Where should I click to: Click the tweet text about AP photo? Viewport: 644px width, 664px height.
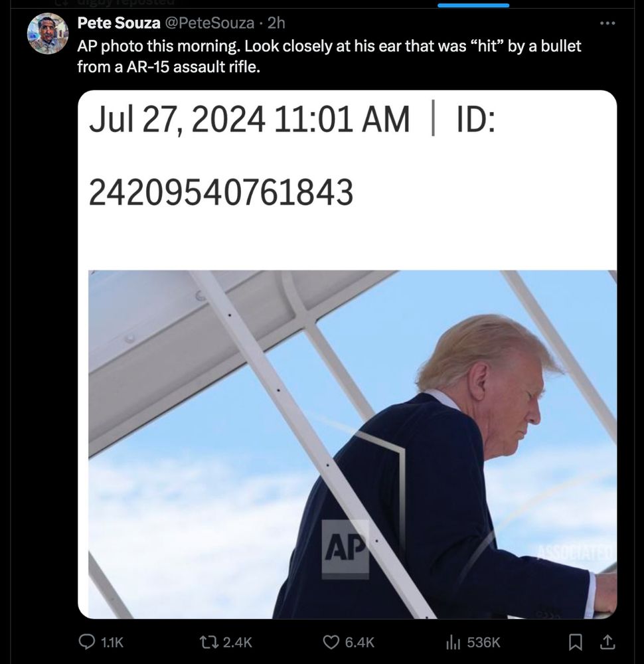point(329,56)
